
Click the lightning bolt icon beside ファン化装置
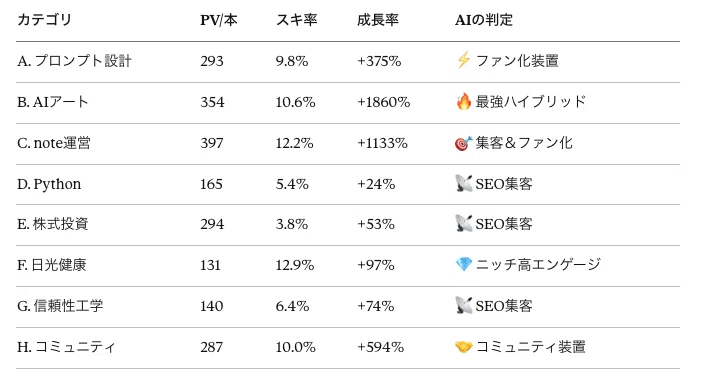(463, 60)
